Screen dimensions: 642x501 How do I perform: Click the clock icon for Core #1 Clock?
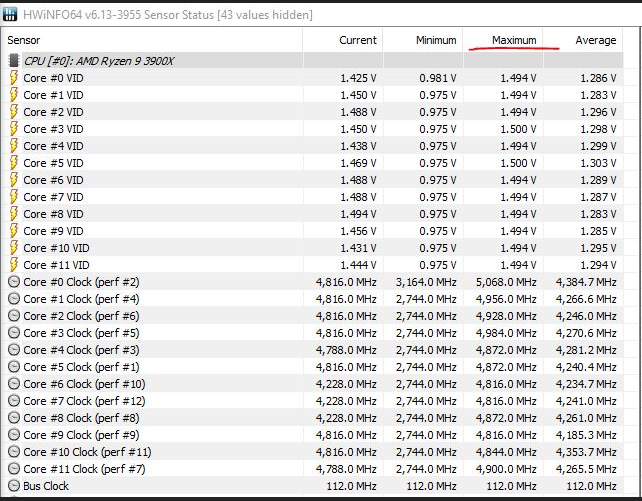pos(14,299)
